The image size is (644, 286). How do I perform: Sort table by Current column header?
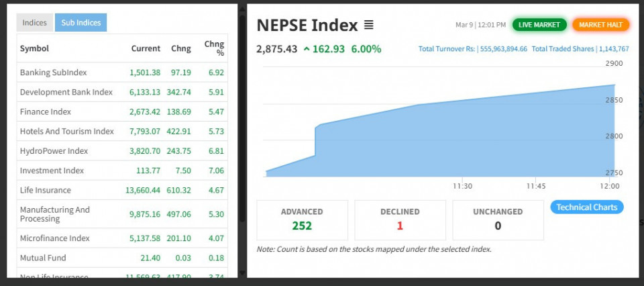145,48
